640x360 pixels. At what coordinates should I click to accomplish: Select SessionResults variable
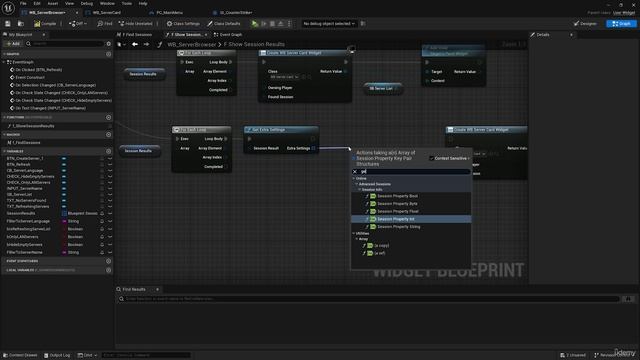point(21,213)
